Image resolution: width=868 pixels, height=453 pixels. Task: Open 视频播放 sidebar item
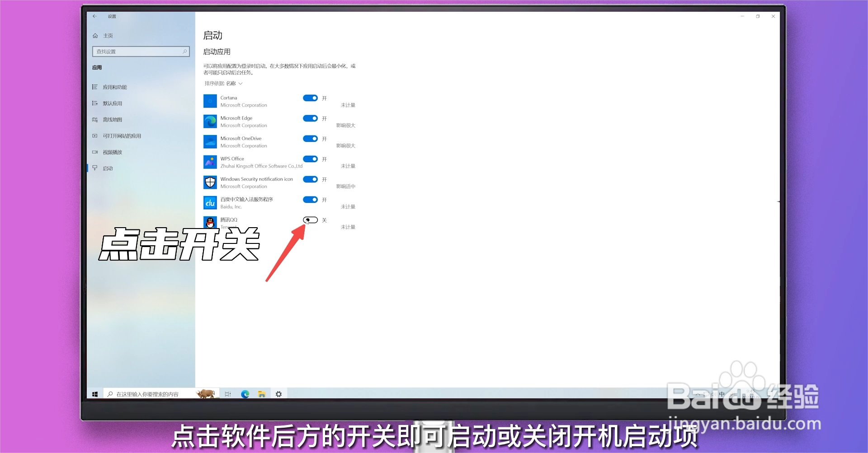pyautogui.click(x=113, y=152)
